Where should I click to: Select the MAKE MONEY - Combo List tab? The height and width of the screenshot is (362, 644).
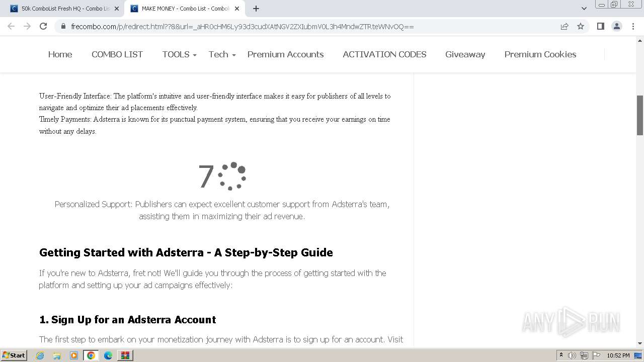[x=184, y=9]
